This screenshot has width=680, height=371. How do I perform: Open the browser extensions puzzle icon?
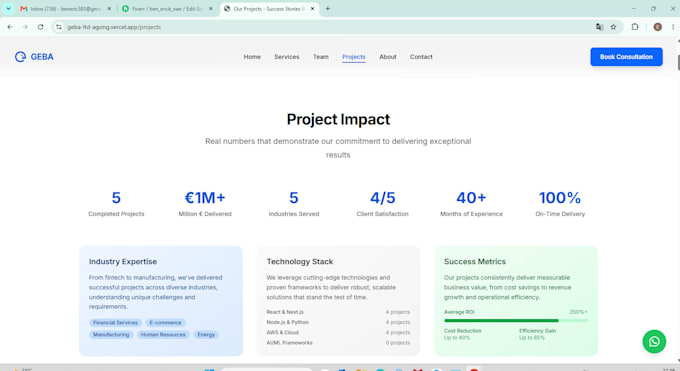635,27
